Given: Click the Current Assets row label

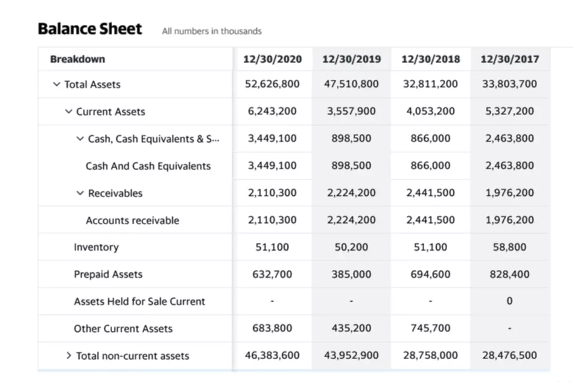Looking at the screenshot, I should [111, 112].
